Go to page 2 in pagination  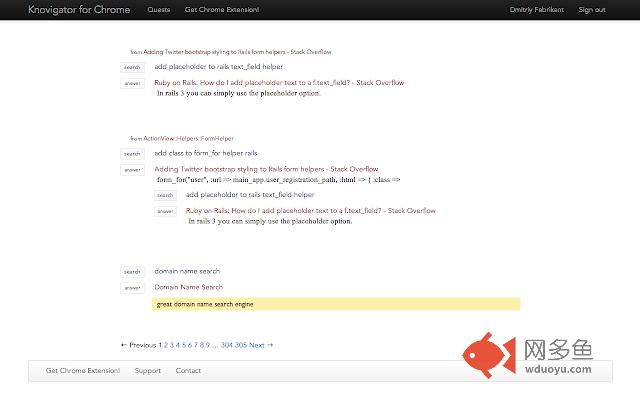pyautogui.click(x=166, y=345)
